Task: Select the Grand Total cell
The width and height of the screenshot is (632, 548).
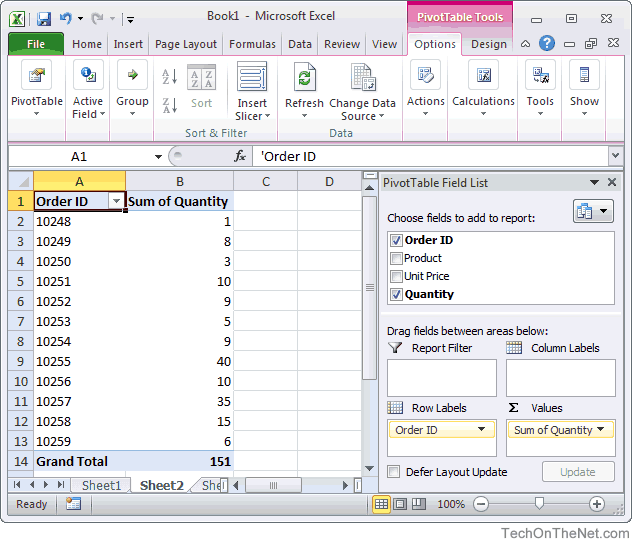Action: click(x=80, y=461)
